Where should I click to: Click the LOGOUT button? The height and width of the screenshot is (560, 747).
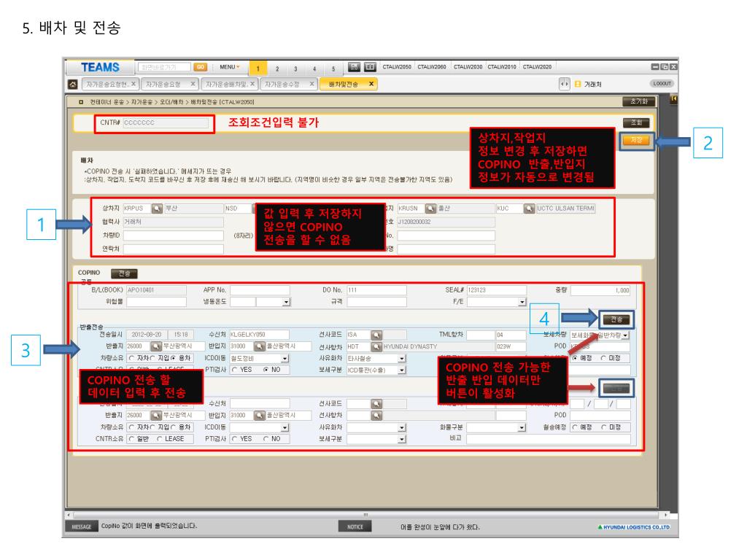coord(662,84)
